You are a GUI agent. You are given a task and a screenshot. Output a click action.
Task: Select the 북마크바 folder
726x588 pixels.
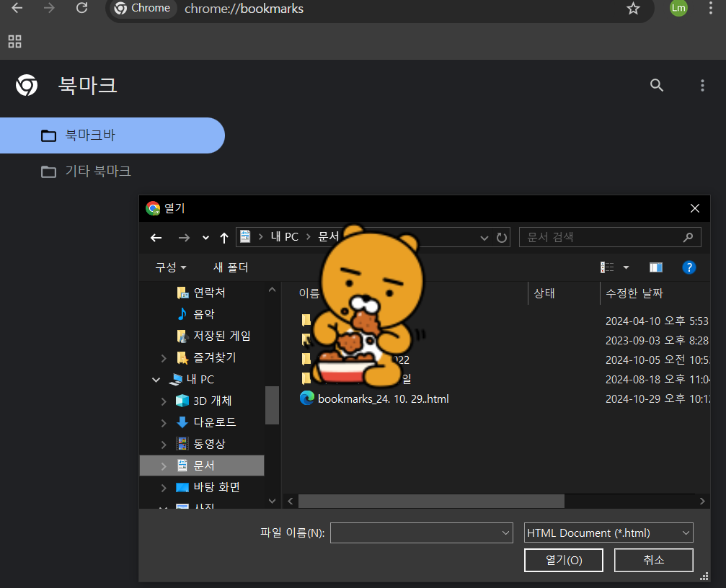pos(112,135)
